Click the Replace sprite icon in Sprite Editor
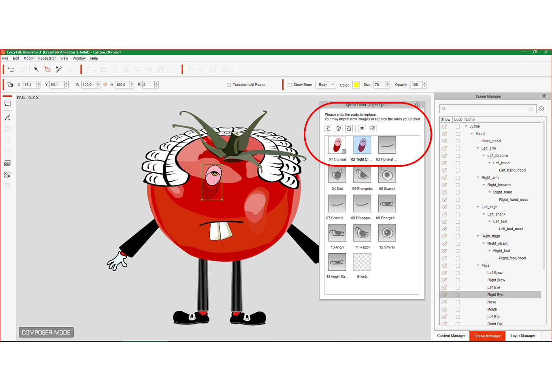552x392 pixels. click(x=339, y=129)
